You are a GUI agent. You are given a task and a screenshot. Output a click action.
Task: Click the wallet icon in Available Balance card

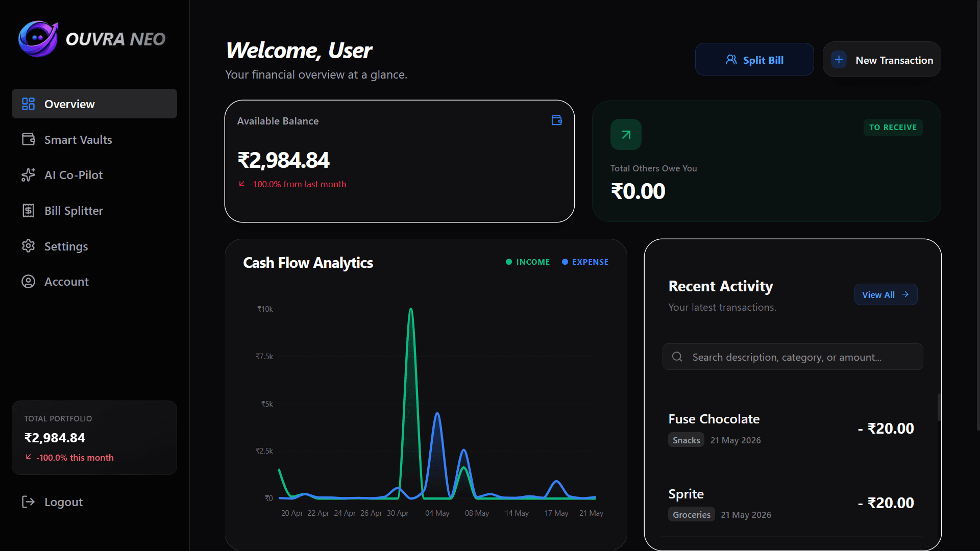pos(557,120)
